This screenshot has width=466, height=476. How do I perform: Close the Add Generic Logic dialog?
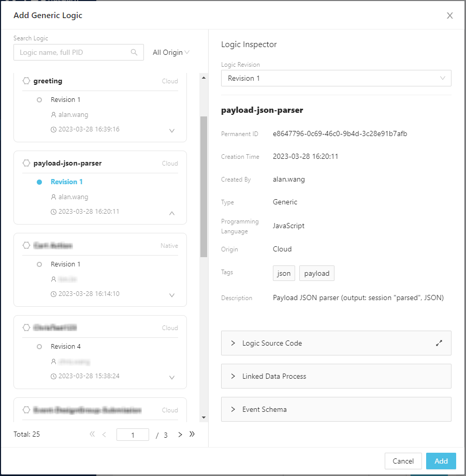(x=449, y=16)
